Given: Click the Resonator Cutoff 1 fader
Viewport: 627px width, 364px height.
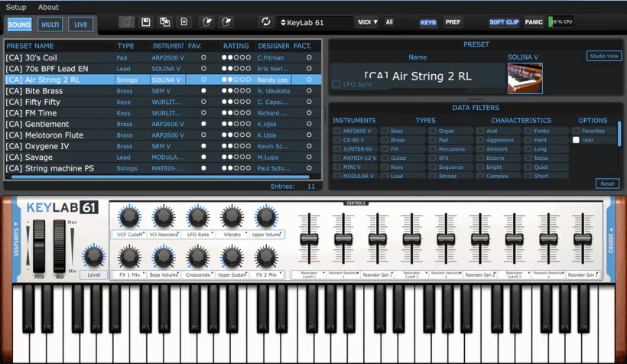Looking at the screenshot, I should click(x=309, y=239).
